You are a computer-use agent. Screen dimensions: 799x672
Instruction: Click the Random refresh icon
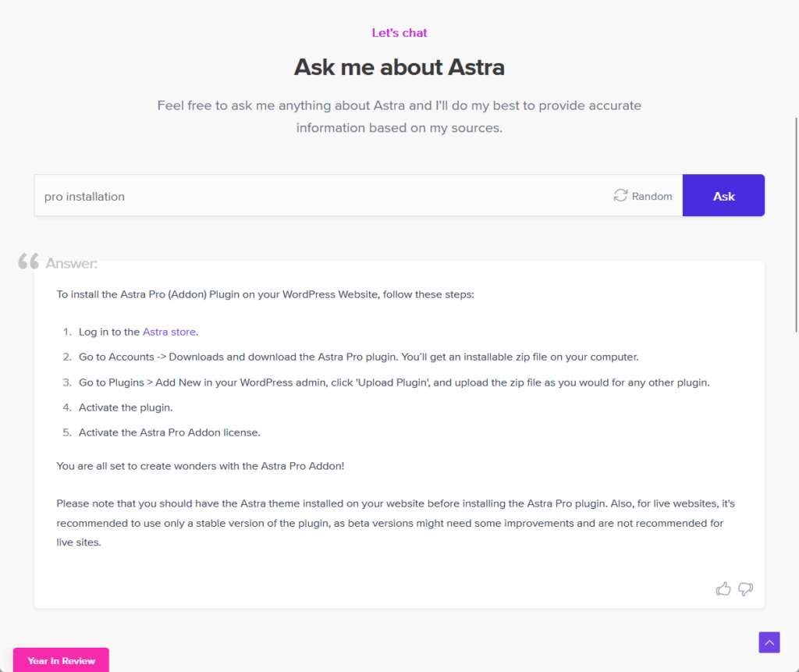point(620,196)
